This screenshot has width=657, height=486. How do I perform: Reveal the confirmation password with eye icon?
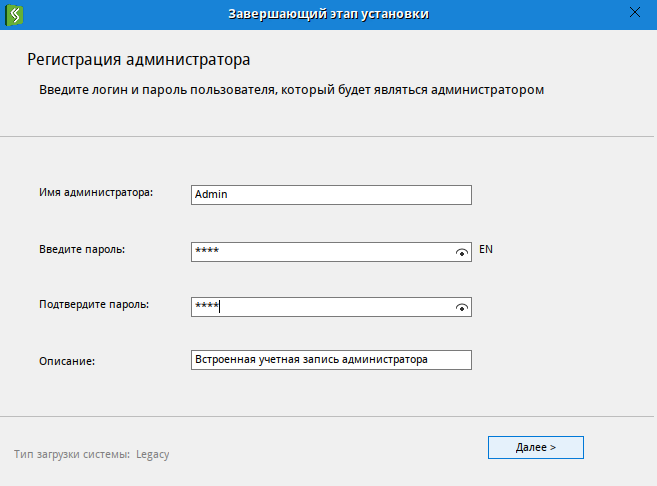pos(461,308)
